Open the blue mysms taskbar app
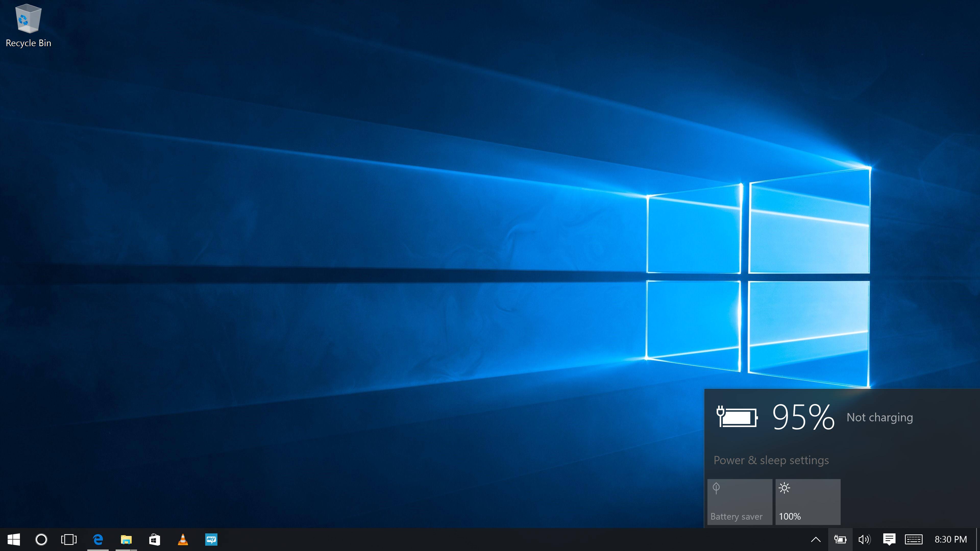Screen dimensions: 980x551 pyautogui.click(x=211, y=539)
